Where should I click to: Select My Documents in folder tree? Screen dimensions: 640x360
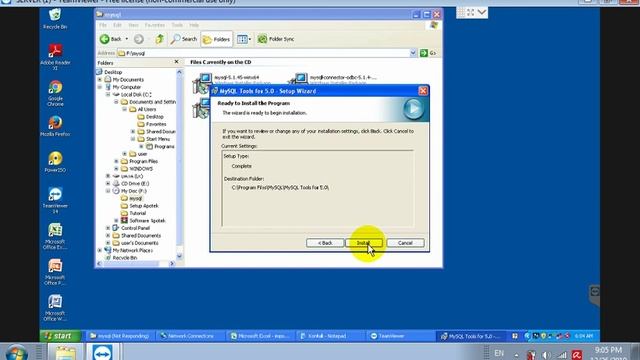click(128, 80)
